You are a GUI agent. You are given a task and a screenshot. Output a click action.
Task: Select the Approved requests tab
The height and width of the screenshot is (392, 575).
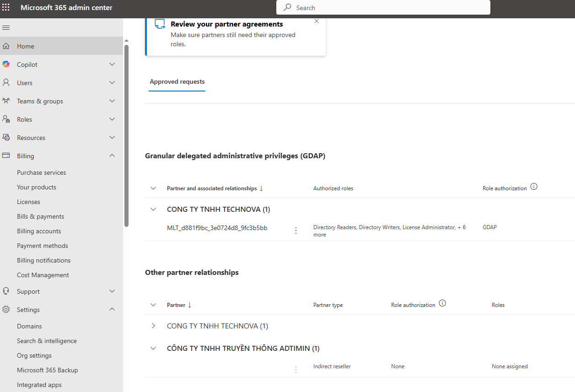[177, 82]
